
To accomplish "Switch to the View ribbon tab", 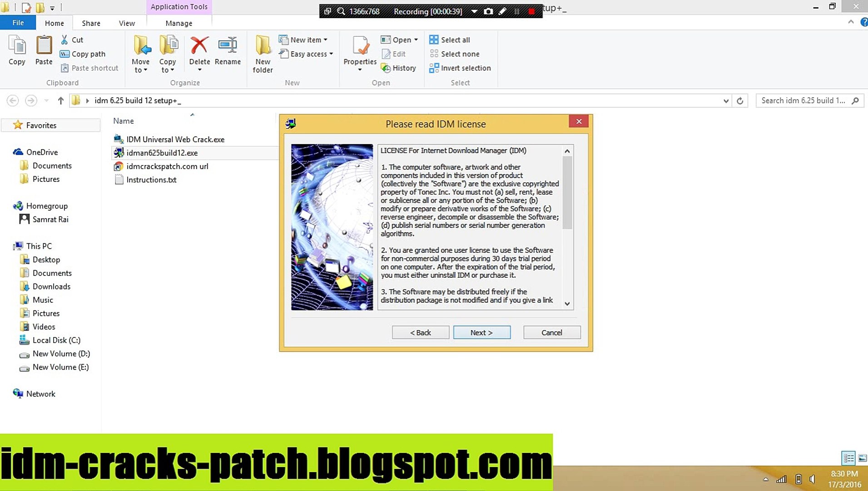I will point(127,23).
